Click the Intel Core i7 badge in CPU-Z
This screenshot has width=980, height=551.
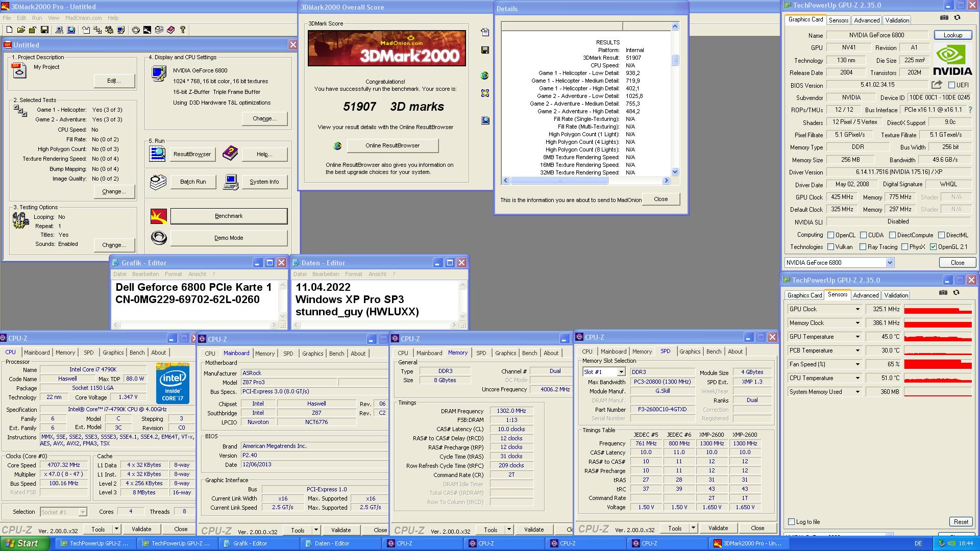(173, 383)
